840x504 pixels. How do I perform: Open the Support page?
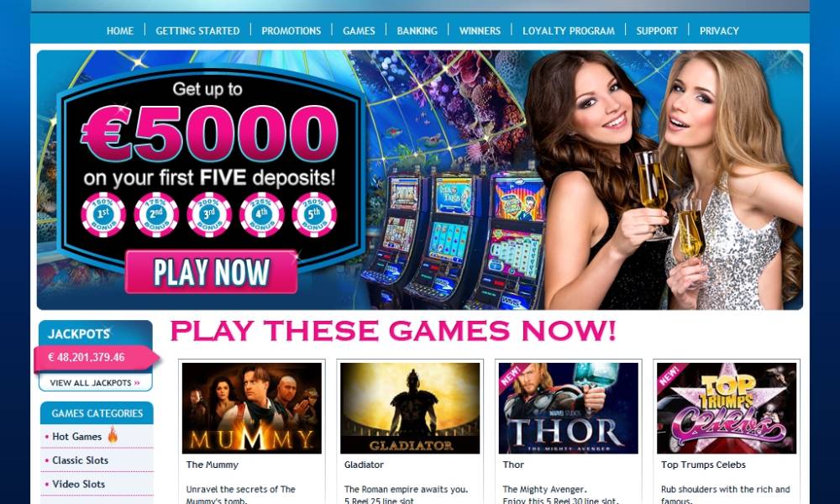point(657,31)
